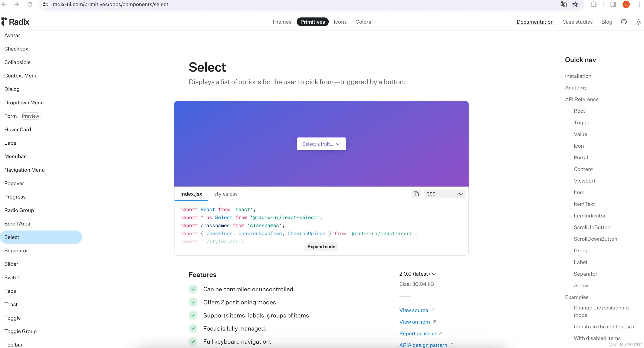
Task: Open Slider in the sidebar
Action: pos(11,264)
